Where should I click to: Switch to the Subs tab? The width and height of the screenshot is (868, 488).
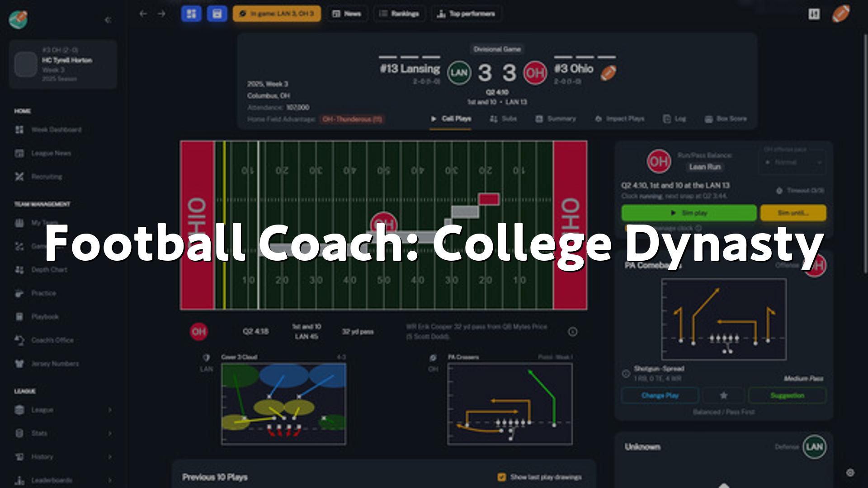tap(503, 119)
